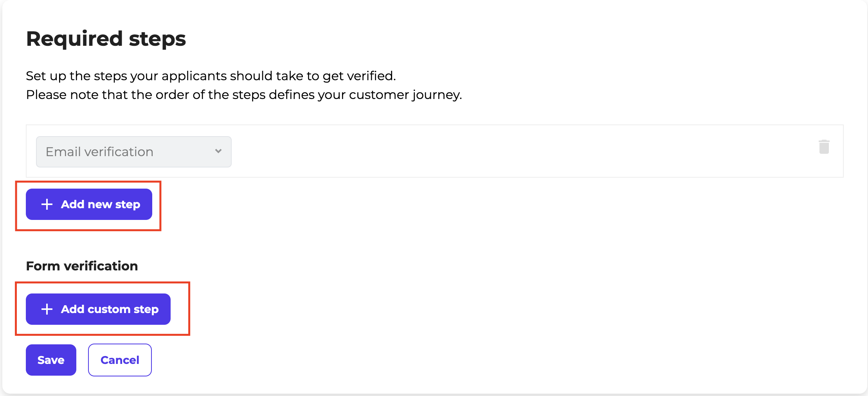
Task: Click the 'Required steps' heading
Action: point(106,39)
